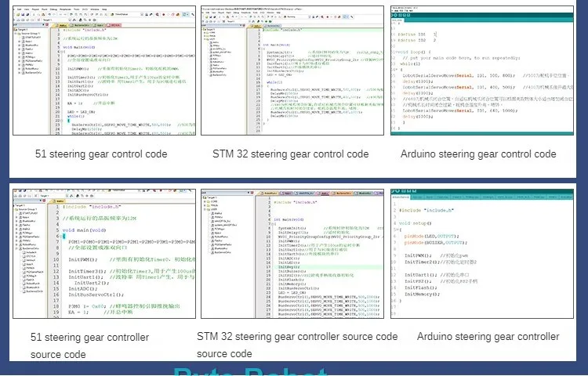Click 'pinMode(LED,OUTPUT);' in Arduino controller screenshot
588x376 pixels.
pyautogui.click(x=432, y=237)
